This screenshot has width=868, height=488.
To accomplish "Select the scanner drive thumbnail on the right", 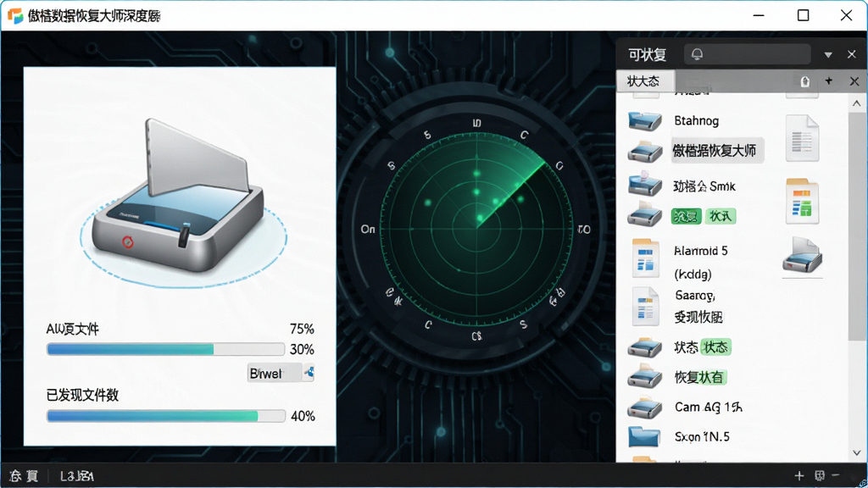I will 802,255.
